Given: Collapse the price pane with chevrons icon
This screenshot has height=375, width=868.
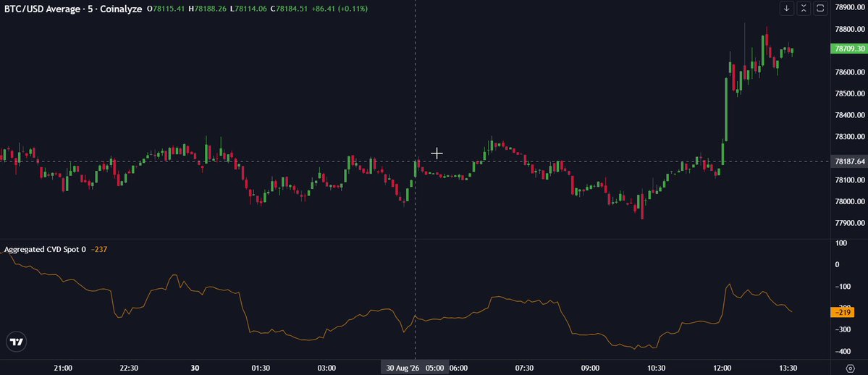Looking at the screenshot, I should pos(804,8).
